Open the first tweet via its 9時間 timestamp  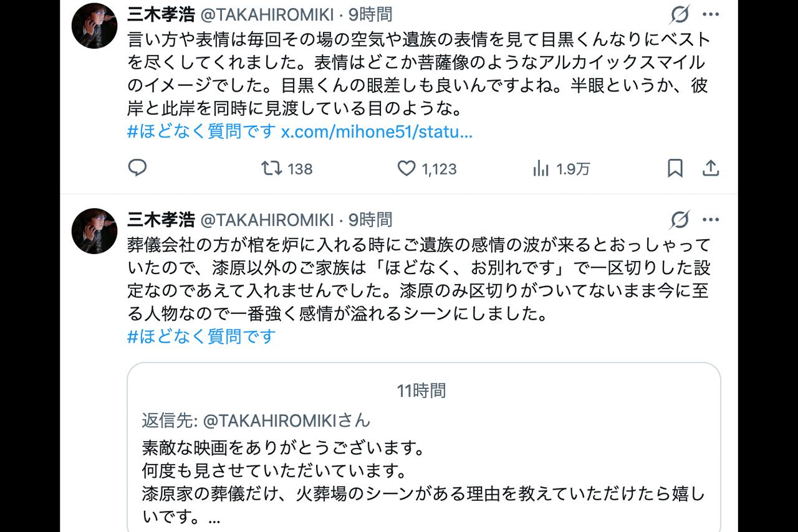pyautogui.click(x=371, y=14)
